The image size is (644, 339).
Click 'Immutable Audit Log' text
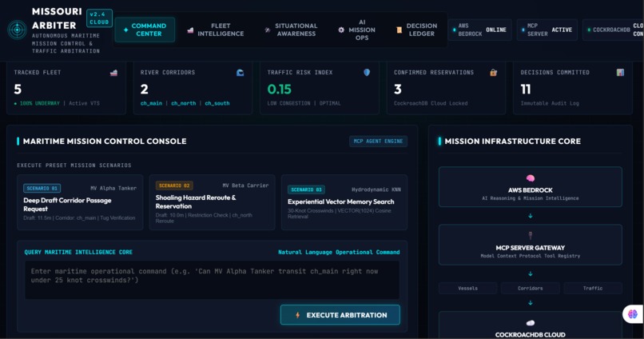pyautogui.click(x=550, y=103)
